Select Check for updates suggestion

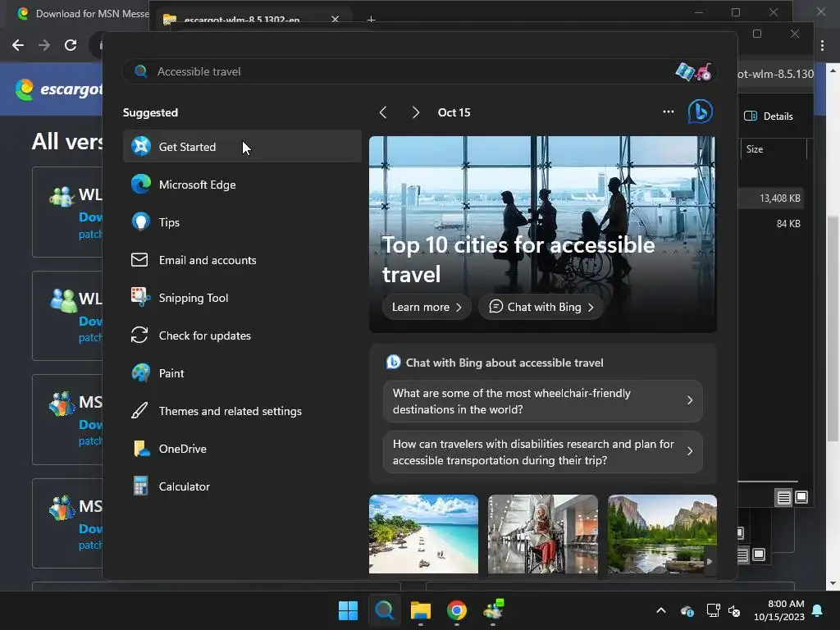(x=242, y=336)
